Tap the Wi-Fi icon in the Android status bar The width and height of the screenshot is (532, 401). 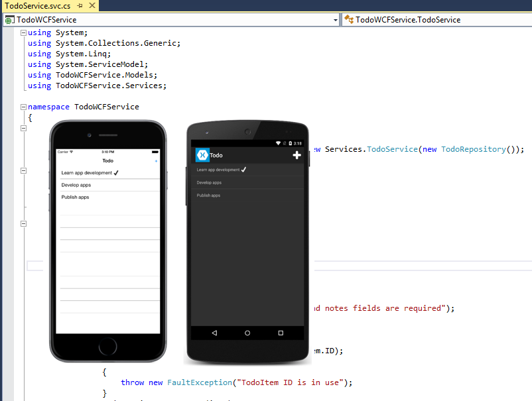[279, 143]
